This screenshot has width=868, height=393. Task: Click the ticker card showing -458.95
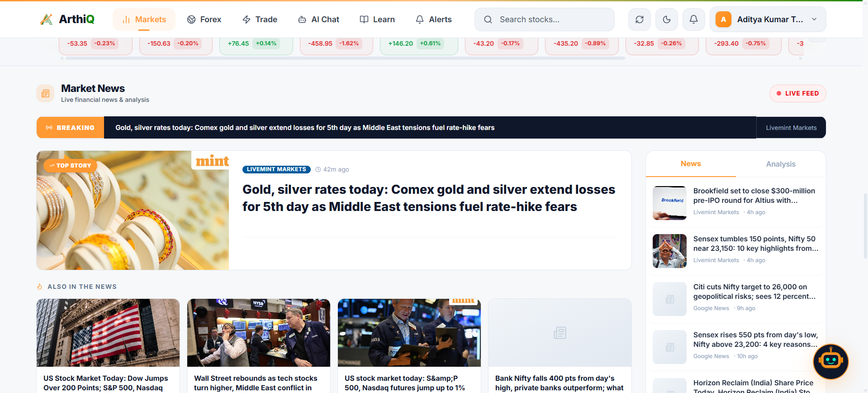[336, 46]
